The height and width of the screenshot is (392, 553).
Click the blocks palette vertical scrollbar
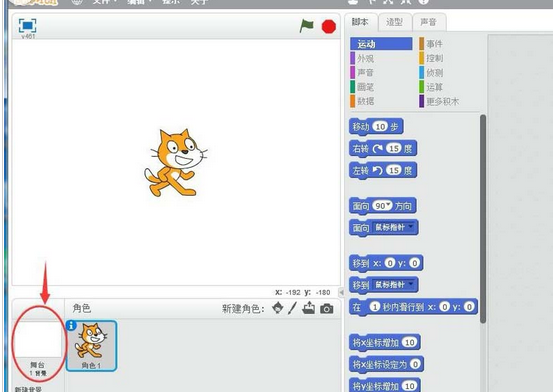[x=483, y=219]
